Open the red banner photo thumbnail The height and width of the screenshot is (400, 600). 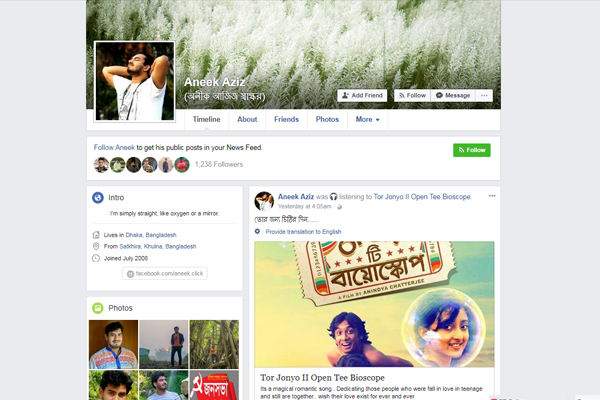coord(214,385)
